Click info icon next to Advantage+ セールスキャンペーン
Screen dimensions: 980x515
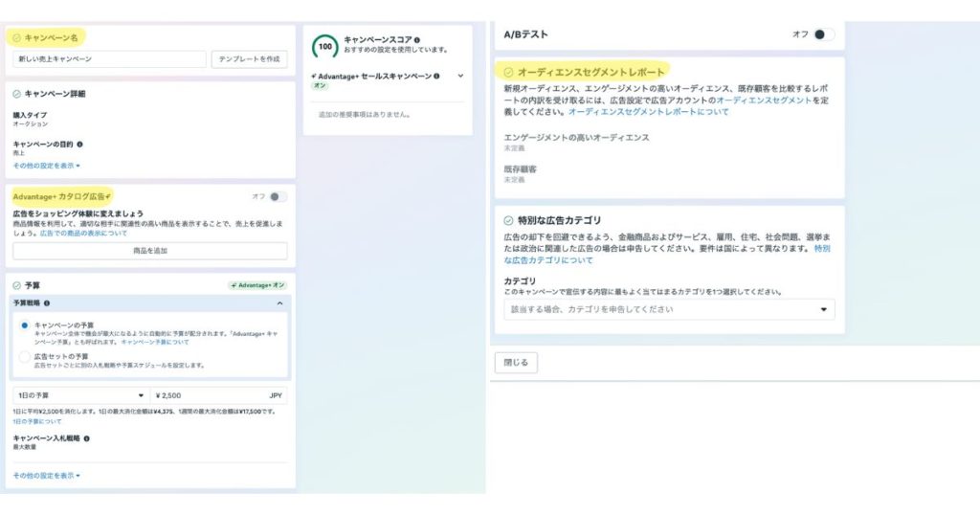click(x=436, y=76)
